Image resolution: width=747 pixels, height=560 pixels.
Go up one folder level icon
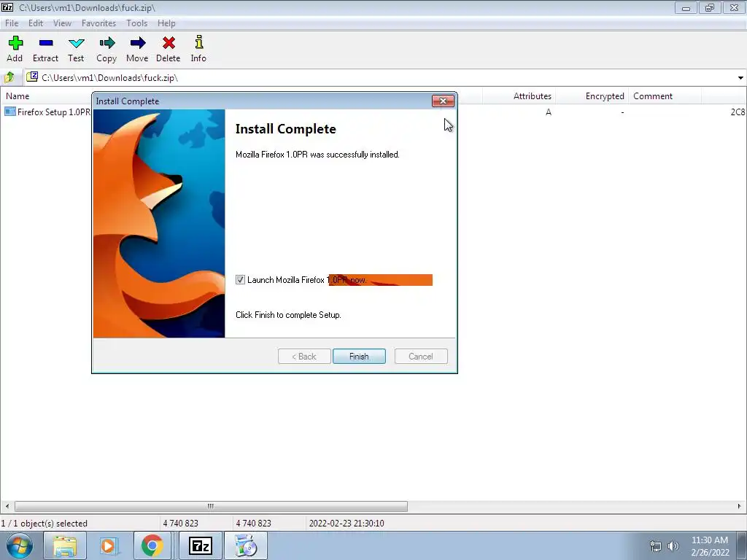tap(9, 77)
